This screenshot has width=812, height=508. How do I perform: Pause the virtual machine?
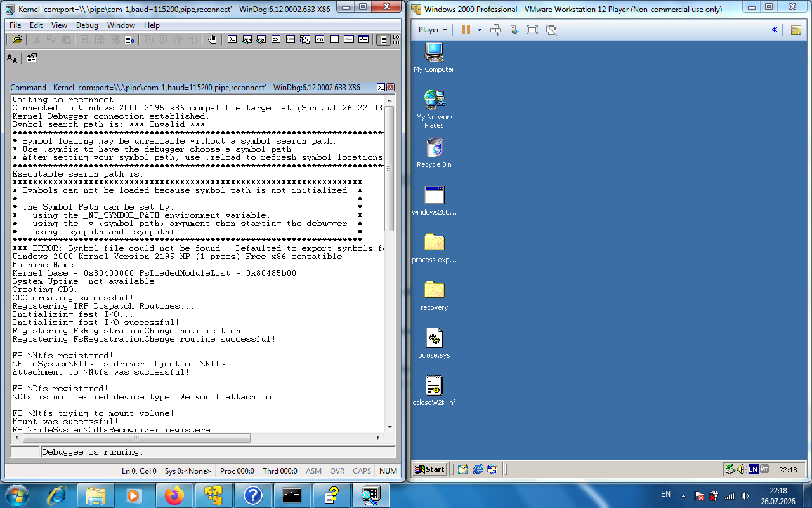[x=466, y=30]
